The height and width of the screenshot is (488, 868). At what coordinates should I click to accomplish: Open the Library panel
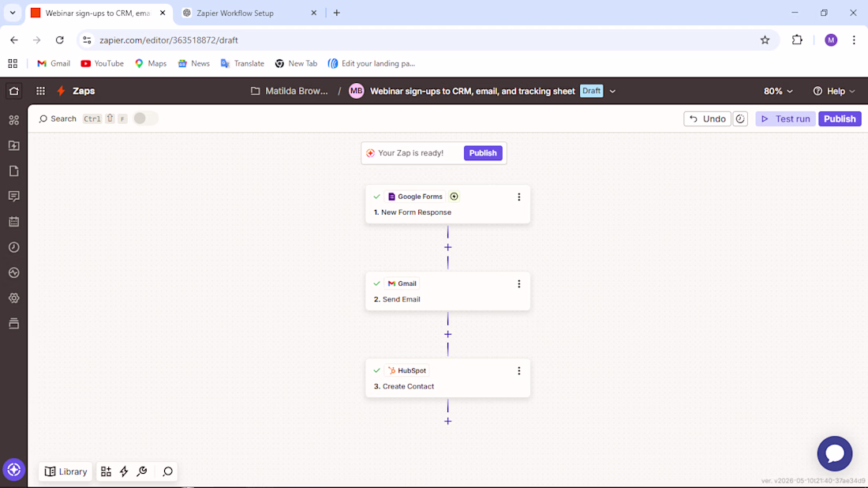coord(65,471)
